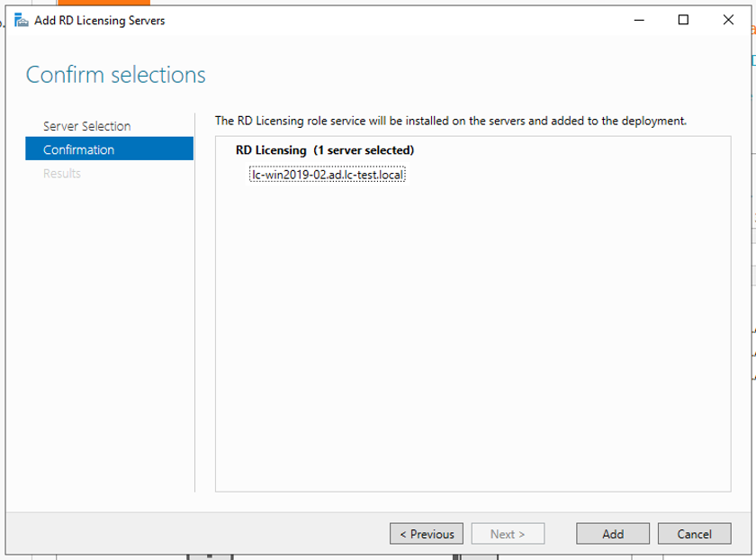Click the "Confirm selections" page heading
756x560 pixels.
click(x=115, y=75)
